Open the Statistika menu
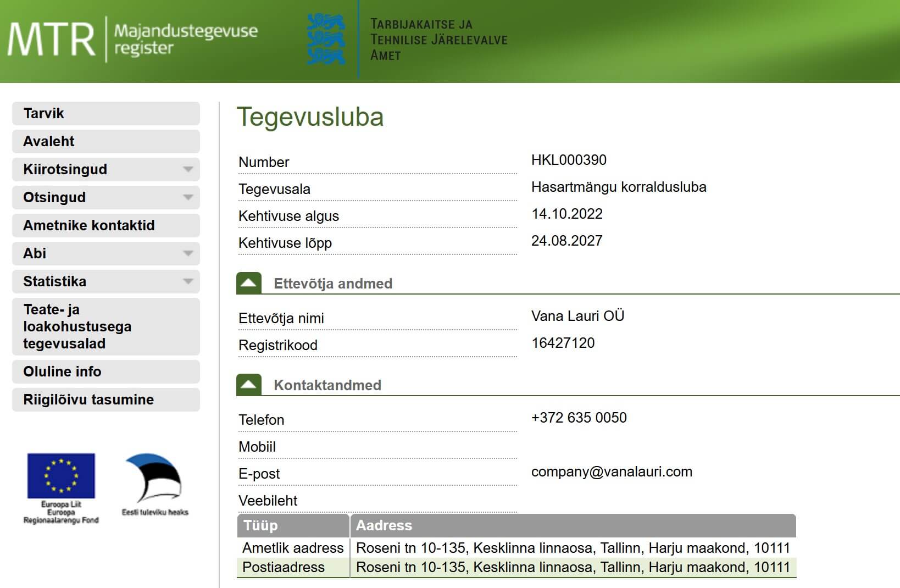Viewport: 900px width, 588px height. pos(106,281)
